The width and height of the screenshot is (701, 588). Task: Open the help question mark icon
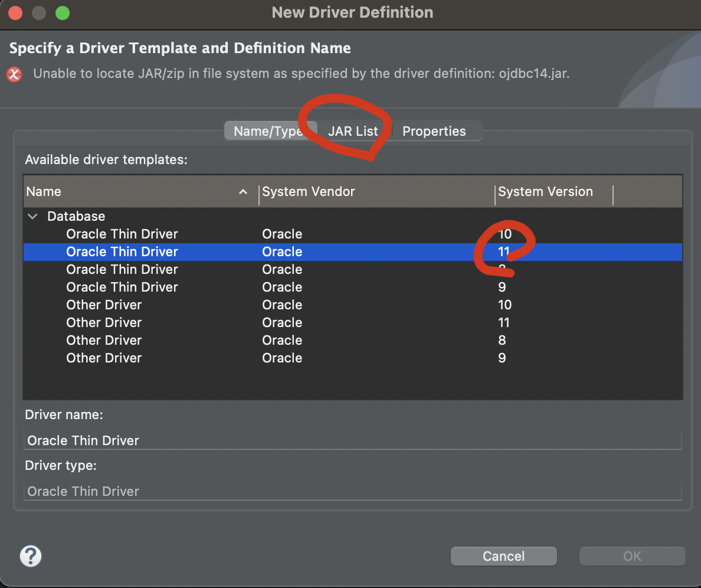pos(31,556)
